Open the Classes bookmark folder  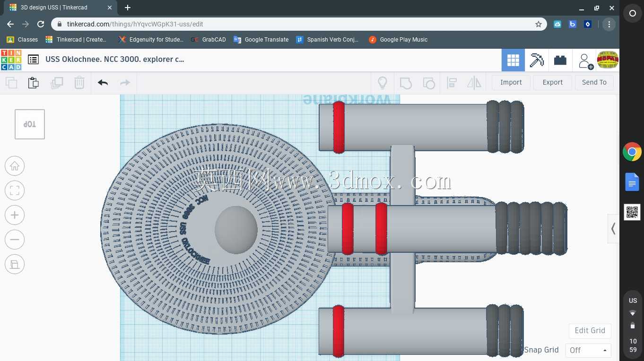point(22,40)
